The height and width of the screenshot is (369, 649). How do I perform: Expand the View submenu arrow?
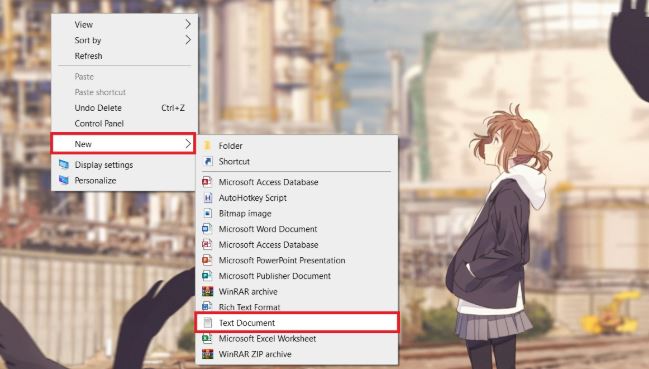pyautogui.click(x=188, y=24)
